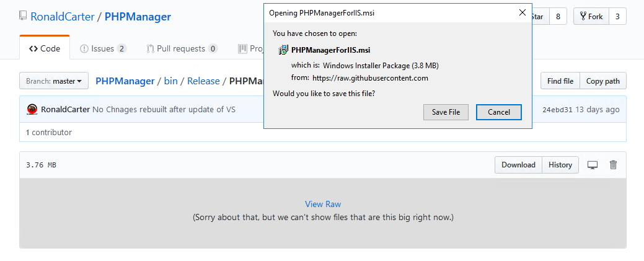
Task: Click Save File in the dialog
Action: (x=446, y=112)
